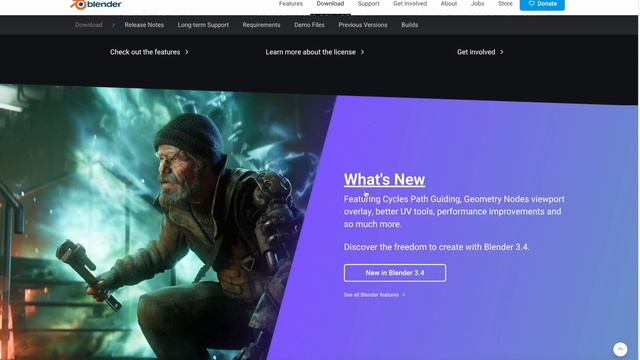Click Learn more about the license
Image resolution: width=640 pixels, height=360 pixels.
pyautogui.click(x=315, y=52)
